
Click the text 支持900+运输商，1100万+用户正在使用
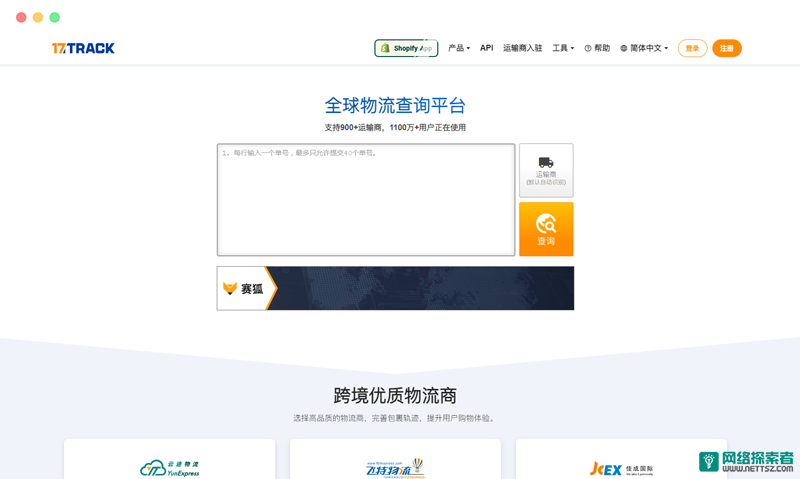395,128
